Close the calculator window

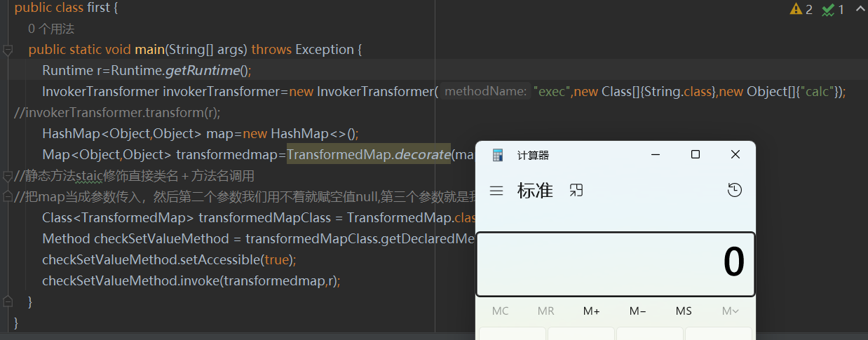735,154
